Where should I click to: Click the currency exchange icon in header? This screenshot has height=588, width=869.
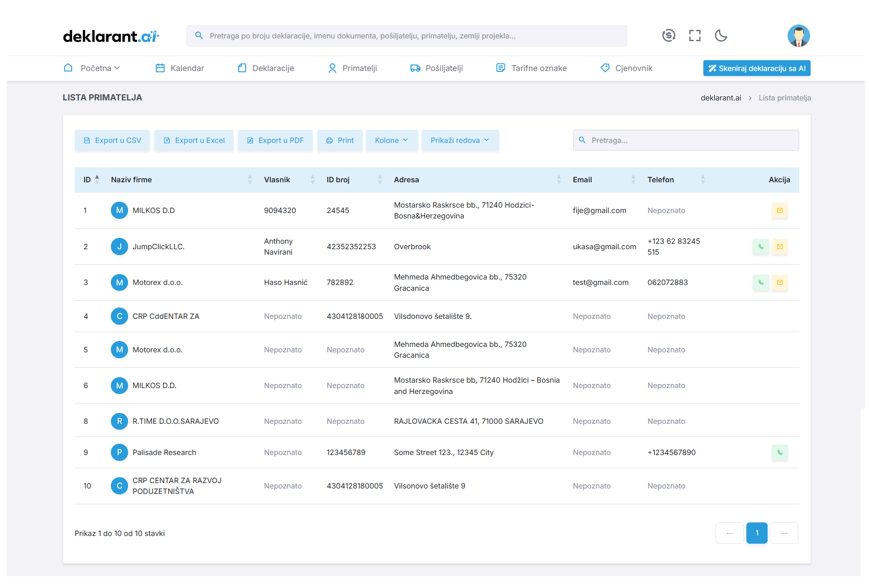click(668, 35)
